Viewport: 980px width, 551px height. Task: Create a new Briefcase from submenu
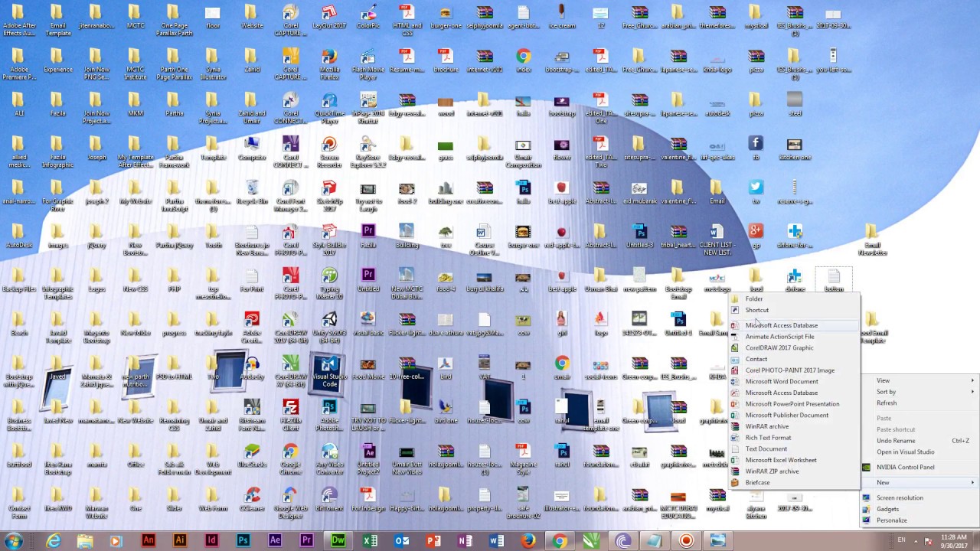pyautogui.click(x=793, y=483)
